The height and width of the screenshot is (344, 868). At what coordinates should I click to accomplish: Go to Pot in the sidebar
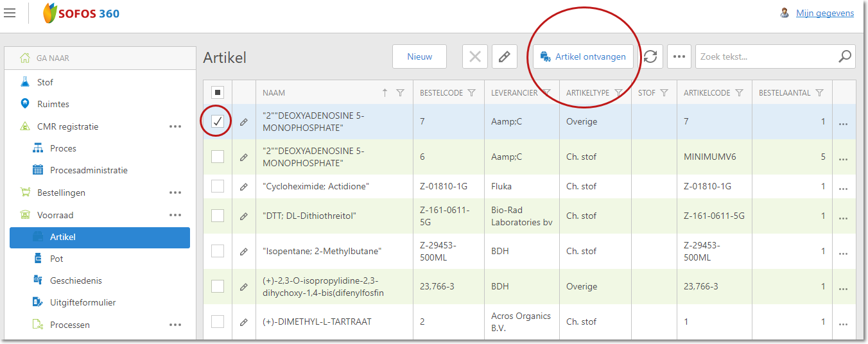56,259
